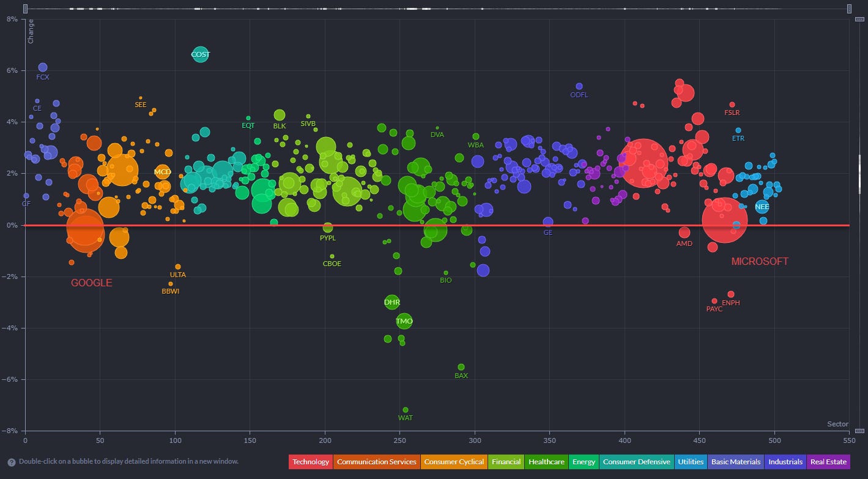Click the COST bubble
This screenshot has width=868, height=479.
201,54
